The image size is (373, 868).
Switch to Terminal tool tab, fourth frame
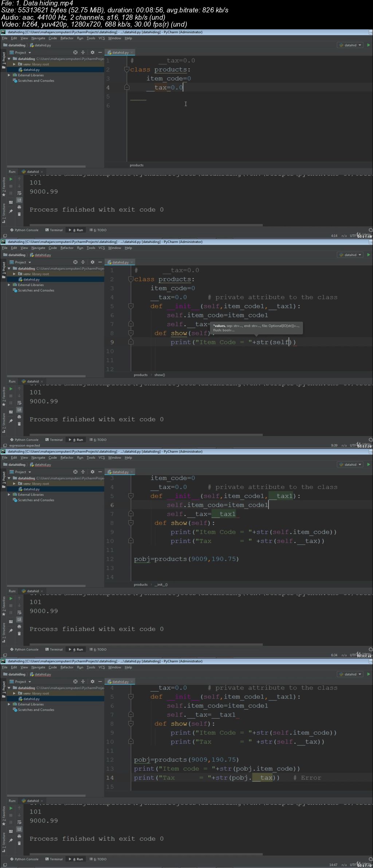pos(54,859)
